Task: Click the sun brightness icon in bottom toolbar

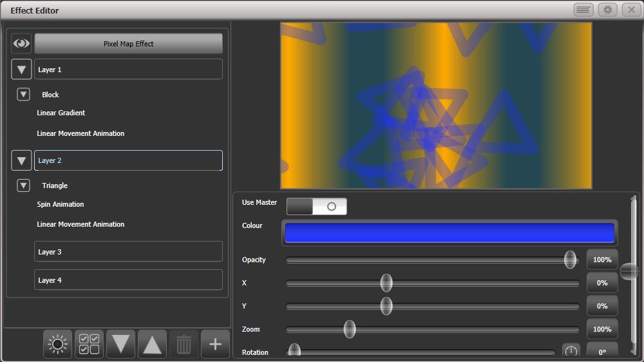Action: tap(57, 344)
